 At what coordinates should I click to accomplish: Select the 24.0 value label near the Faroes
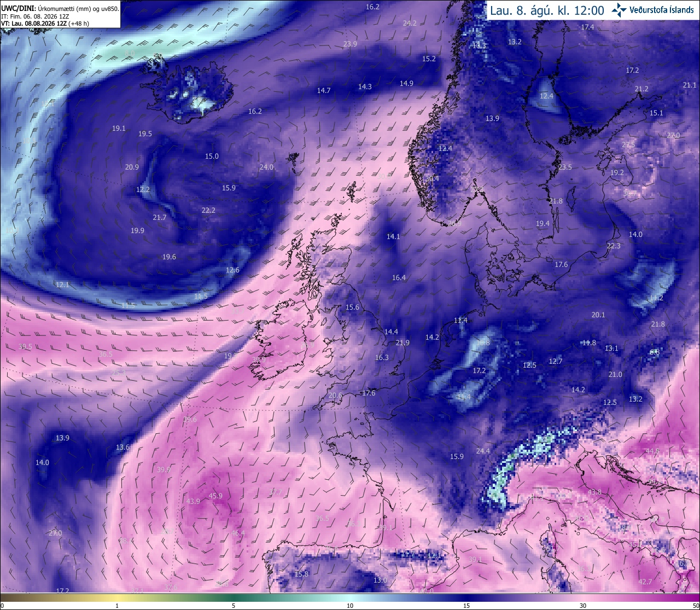coord(266,167)
